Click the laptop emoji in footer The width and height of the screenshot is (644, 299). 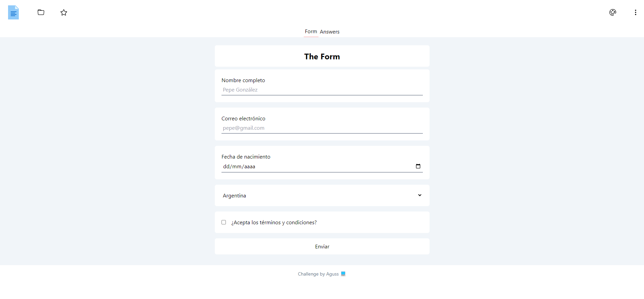(x=343, y=274)
